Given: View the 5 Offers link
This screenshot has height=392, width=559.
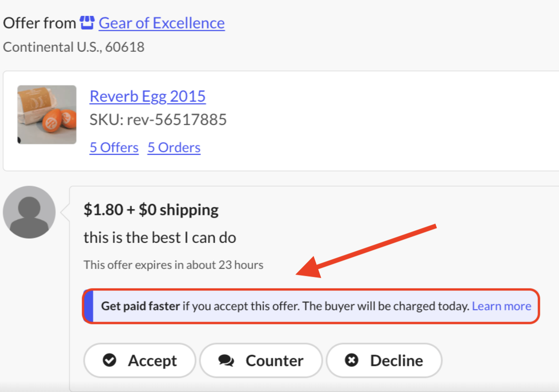Looking at the screenshot, I should coord(114,147).
